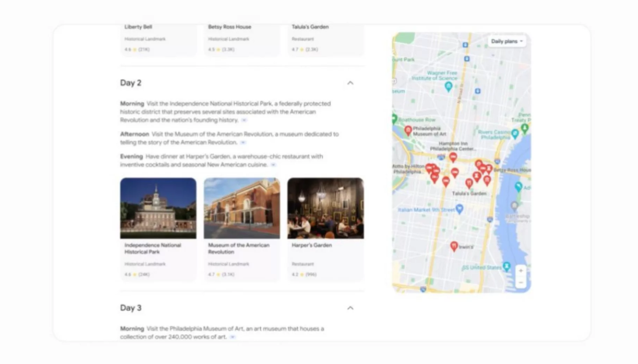Click the Day 2 Morning label
Screen dimensions: 638x364
(132, 103)
